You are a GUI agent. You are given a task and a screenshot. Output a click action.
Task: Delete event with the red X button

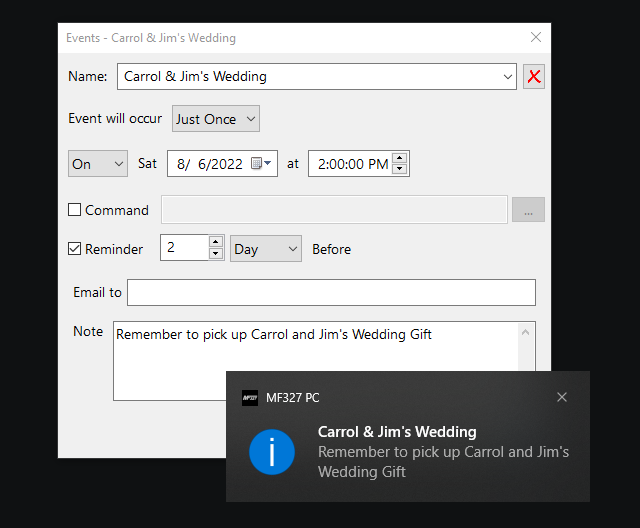click(533, 76)
